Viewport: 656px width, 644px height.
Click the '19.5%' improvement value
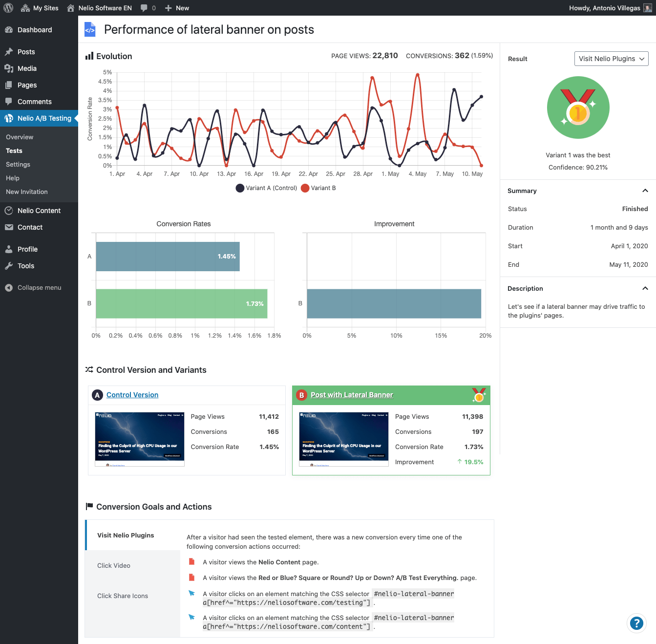pos(474,462)
